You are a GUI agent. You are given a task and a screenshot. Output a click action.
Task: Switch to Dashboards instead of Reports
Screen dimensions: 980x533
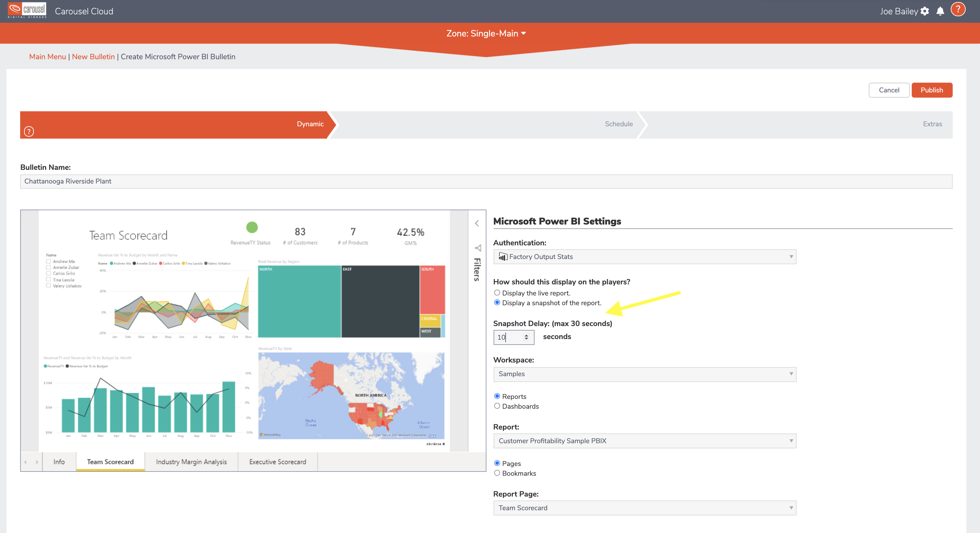(x=497, y=406)
